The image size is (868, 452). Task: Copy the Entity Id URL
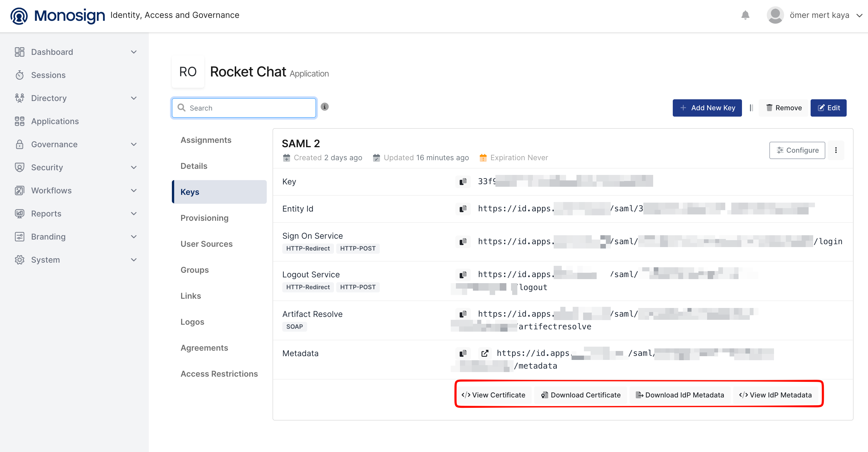click(463, 209)
